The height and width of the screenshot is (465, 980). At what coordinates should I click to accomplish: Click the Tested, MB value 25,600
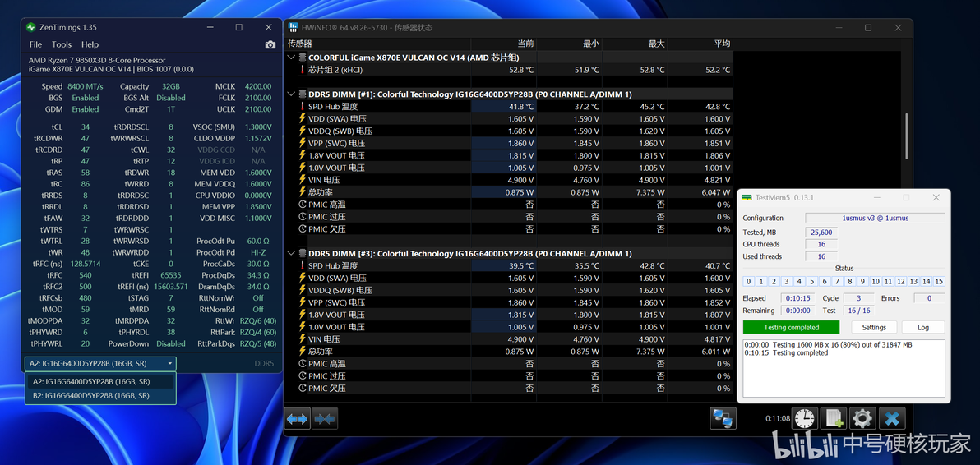pyautogui.click(x=821, y=232)
